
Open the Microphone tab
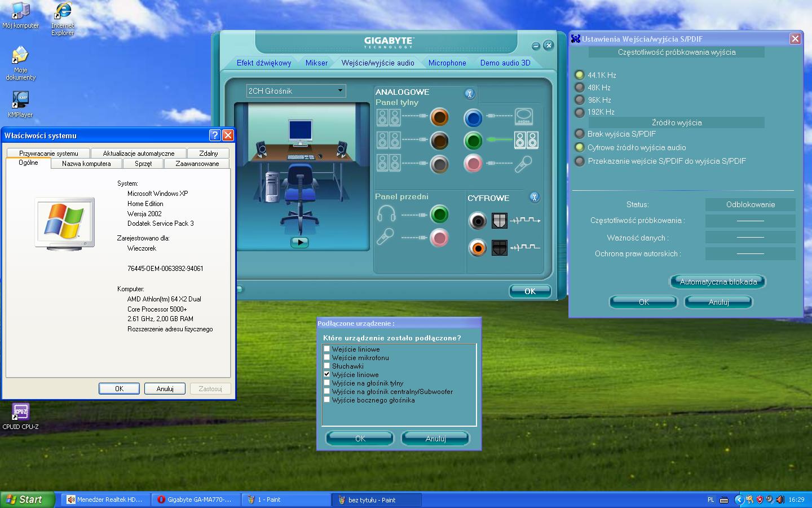pyautogui.click(x=447, y=63)
